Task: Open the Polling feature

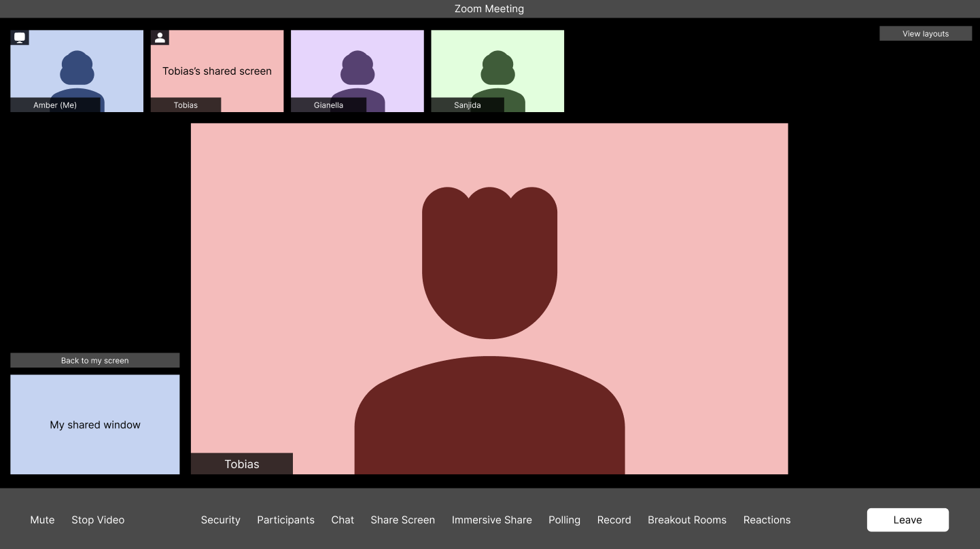Action: pyautogui.click(x=564, y=520)
